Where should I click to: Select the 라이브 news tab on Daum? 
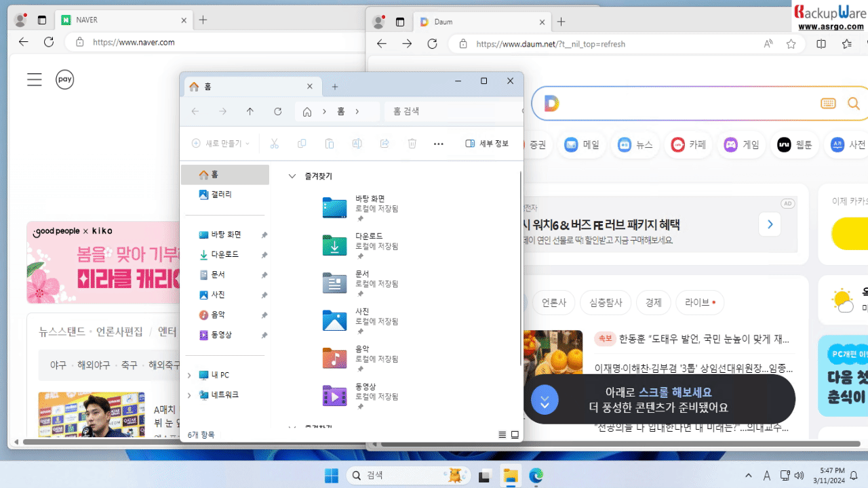[x=700, y=302]
